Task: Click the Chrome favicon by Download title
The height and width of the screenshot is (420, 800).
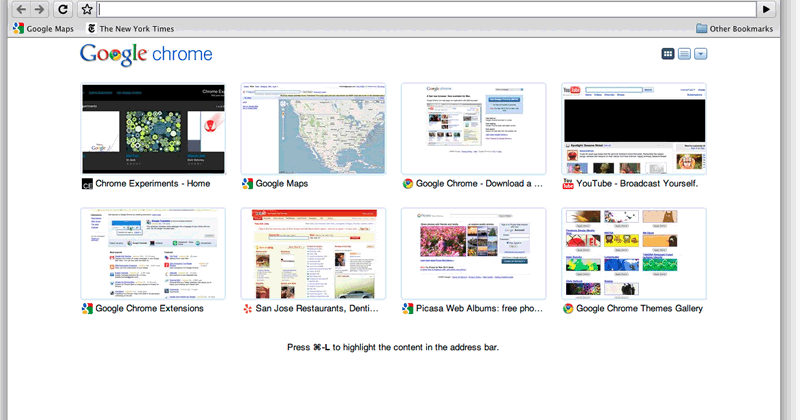Action: point(408,184)
